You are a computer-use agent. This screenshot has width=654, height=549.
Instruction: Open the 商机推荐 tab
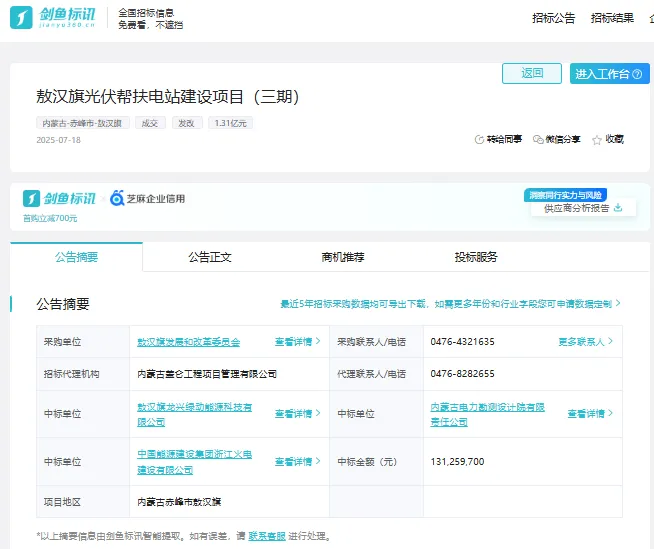pos(343,257)
